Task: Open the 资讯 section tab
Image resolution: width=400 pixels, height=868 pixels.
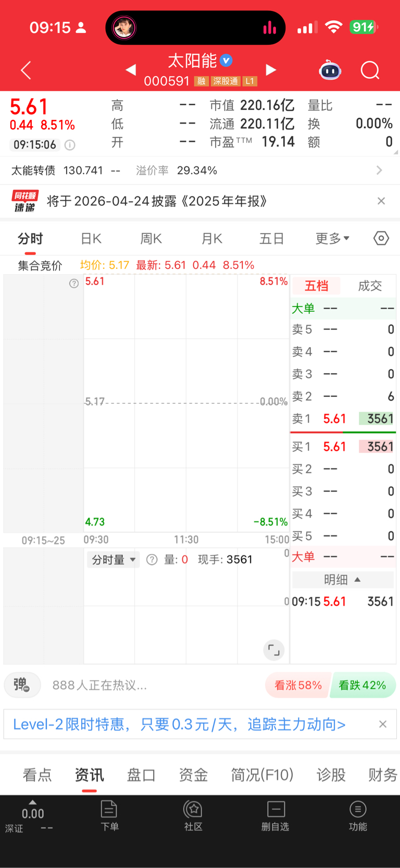Action: click(x=89, y=775)
